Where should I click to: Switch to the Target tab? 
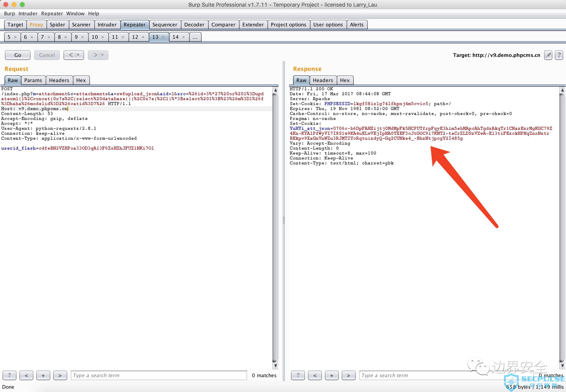15,25
